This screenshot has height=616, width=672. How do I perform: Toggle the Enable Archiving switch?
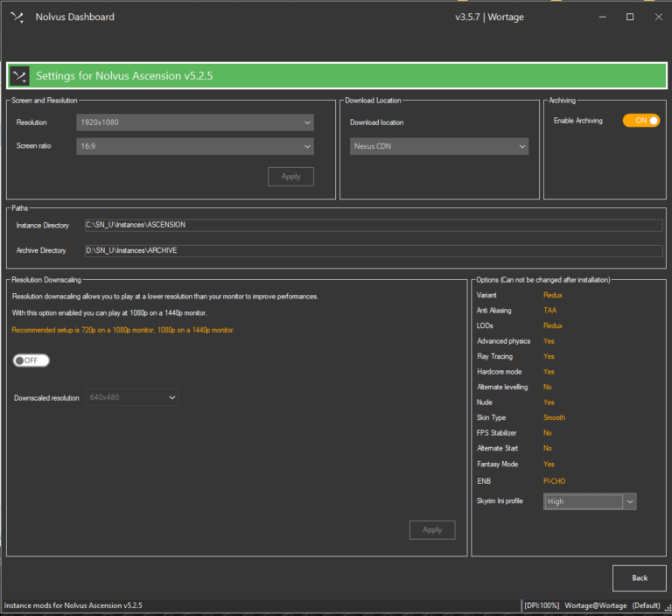(x=640, y=120)
